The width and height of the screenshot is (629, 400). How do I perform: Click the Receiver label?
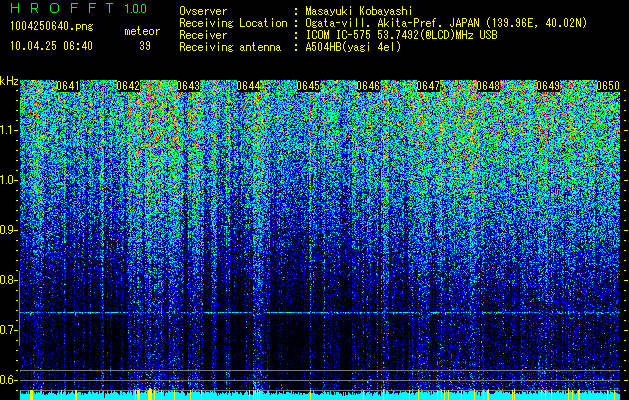click(203, 35)
